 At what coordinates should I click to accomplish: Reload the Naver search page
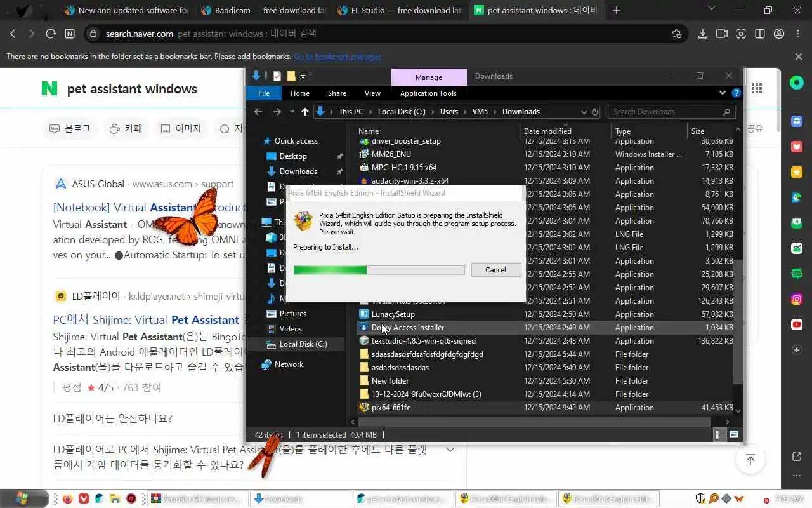click(50, 34)
